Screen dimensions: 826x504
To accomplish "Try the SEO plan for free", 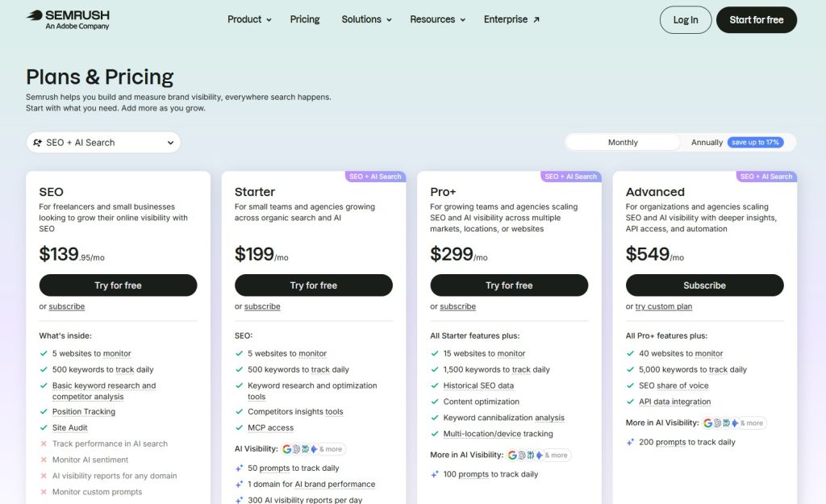I will pyautogui.click(x=118, y=285).
